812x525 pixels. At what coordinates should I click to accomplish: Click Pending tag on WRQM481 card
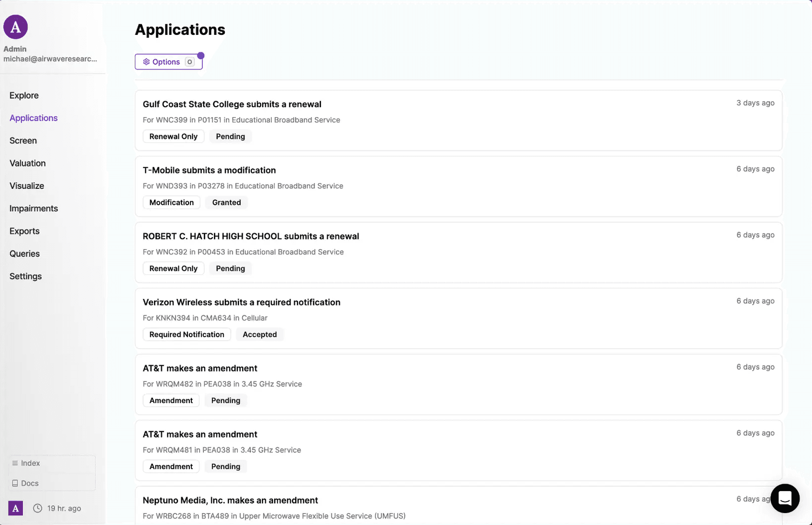pos(226,466)
